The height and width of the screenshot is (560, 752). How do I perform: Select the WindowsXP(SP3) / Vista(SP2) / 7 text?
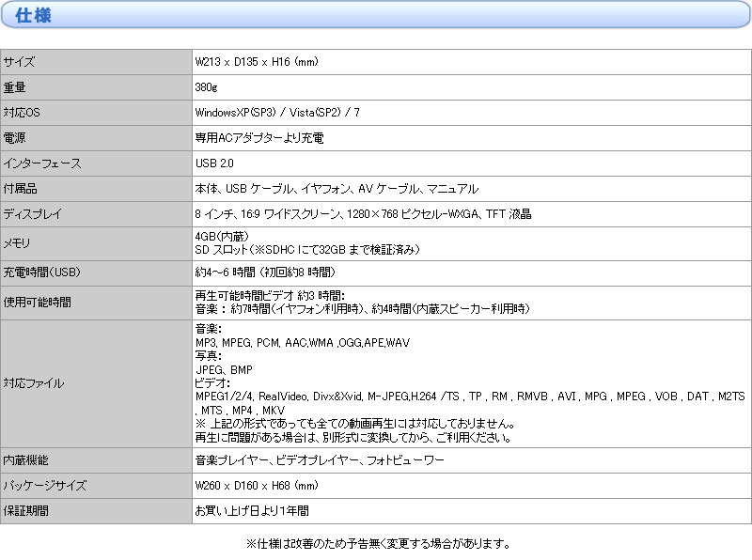coord(277,113)
